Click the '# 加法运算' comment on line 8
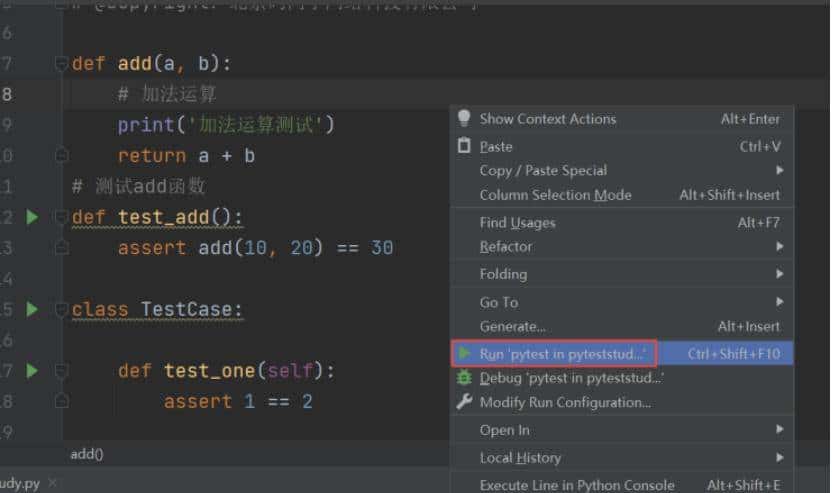This screenshot has width=832, height=493. point(167,94)
